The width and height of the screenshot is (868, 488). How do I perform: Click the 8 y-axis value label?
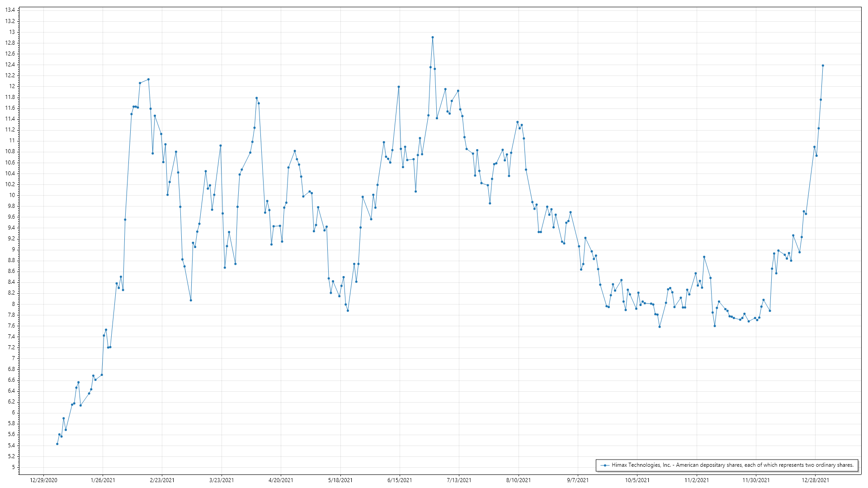13,304
